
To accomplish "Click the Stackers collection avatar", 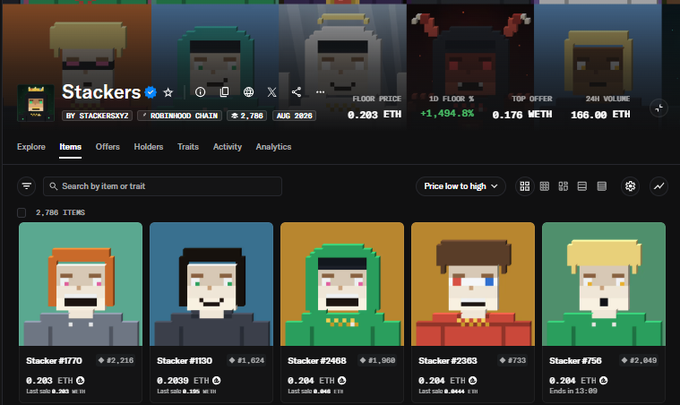I will (36, 103).
